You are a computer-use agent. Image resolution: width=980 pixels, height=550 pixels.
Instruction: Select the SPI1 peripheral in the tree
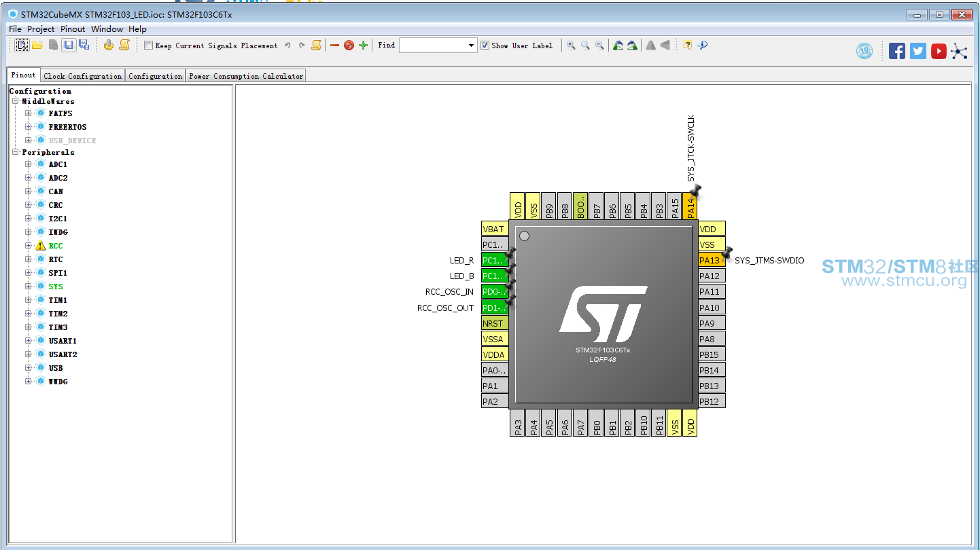[x=58, y=273]
